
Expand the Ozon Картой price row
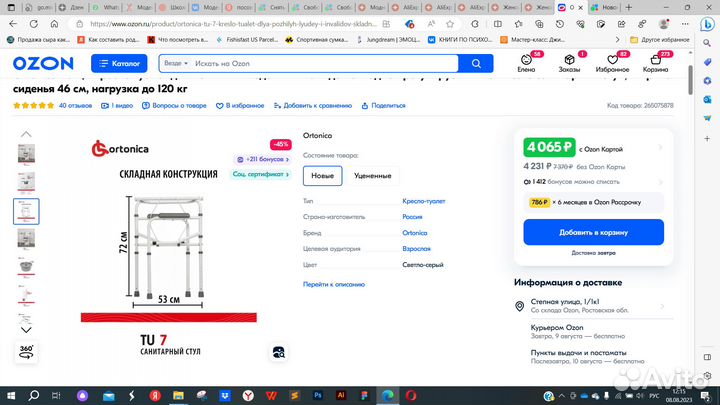[593, 148]
